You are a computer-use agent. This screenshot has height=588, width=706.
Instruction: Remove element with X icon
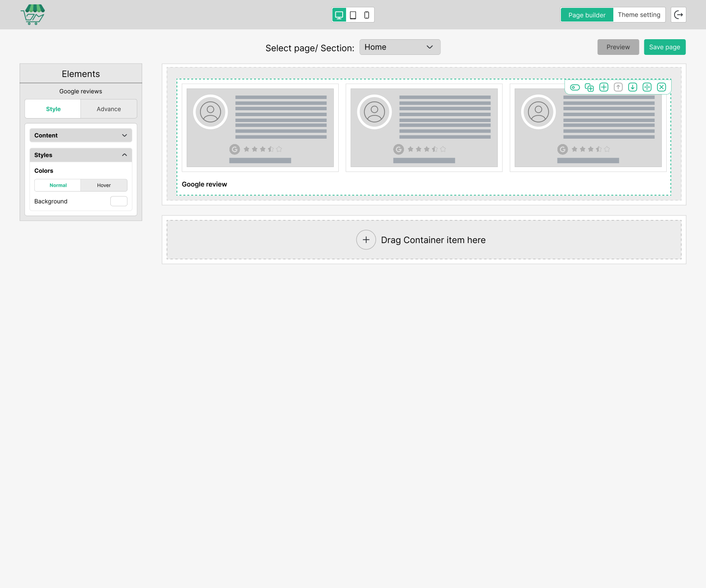point(661,87)
